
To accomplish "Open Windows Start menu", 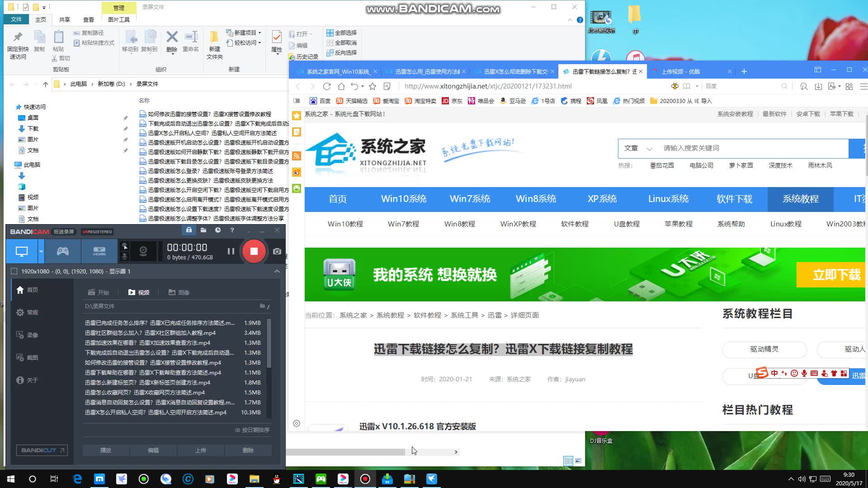I will [11, 479].
